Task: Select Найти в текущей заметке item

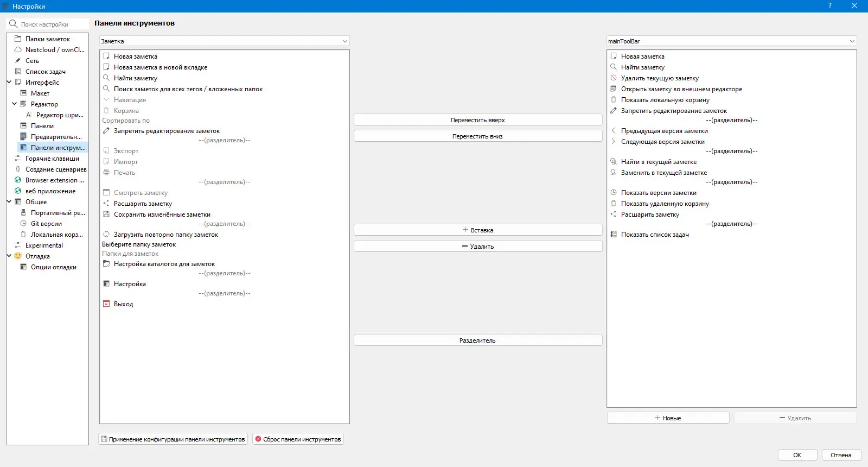Action: (659, 162)
